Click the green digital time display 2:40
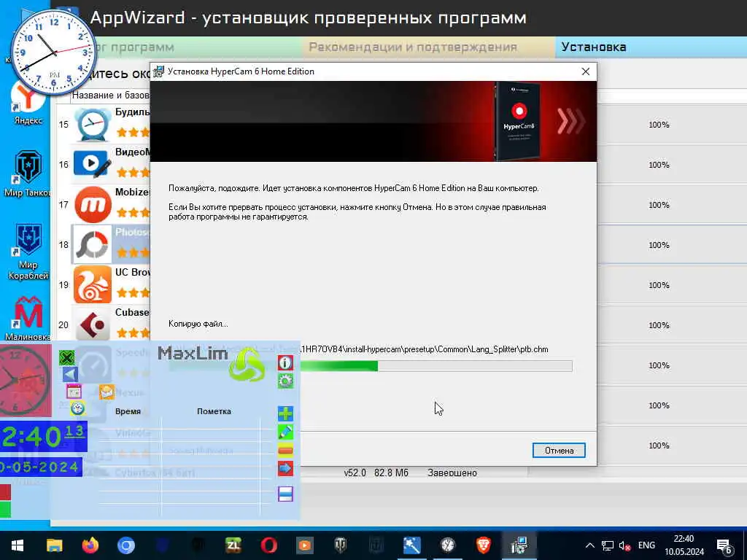747x560 pixels. click(43, 436)
